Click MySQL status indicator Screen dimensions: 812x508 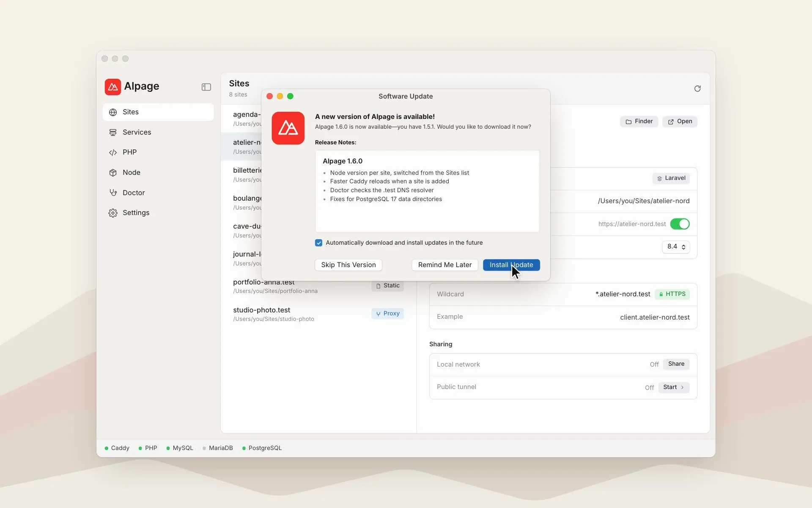(180, 448)
